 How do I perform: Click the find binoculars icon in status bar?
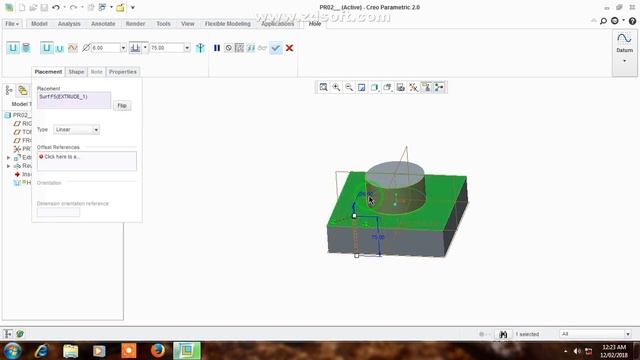[503, 334]
